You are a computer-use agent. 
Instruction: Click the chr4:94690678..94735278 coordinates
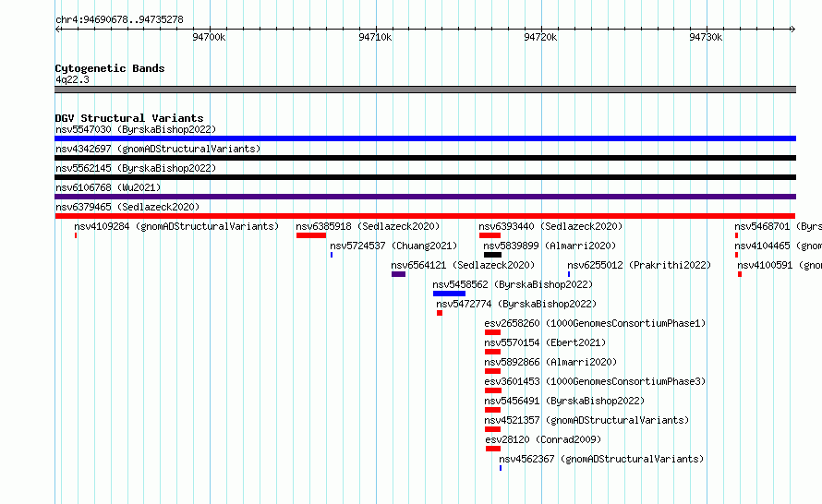pos(119,20)
